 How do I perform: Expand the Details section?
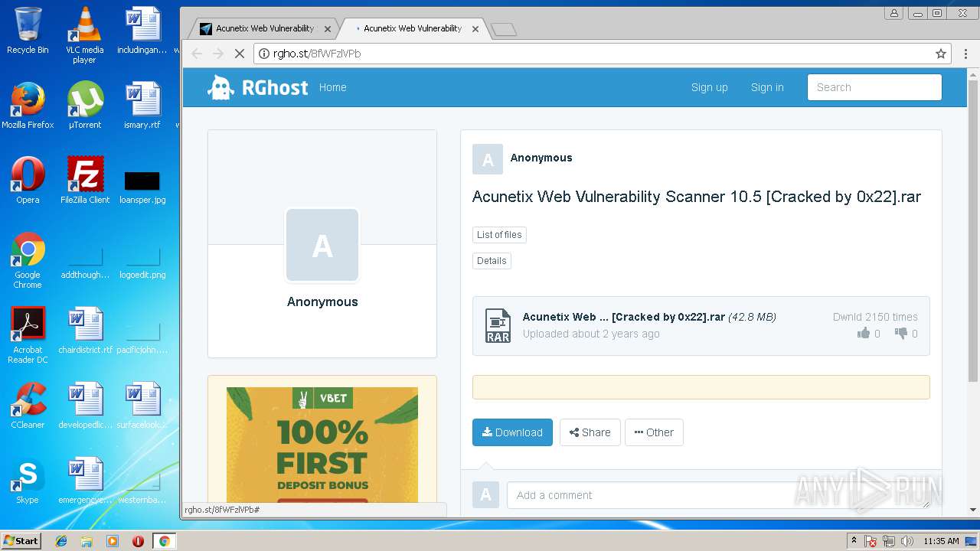(492, 261)
